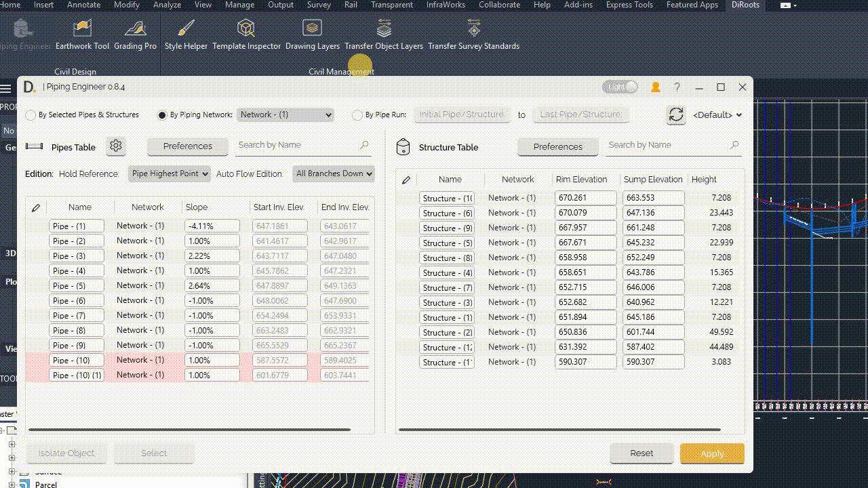Image resolution: width=868 pixels, height=488 pixels.
Task: Click the user account icon
Action: 656,87
